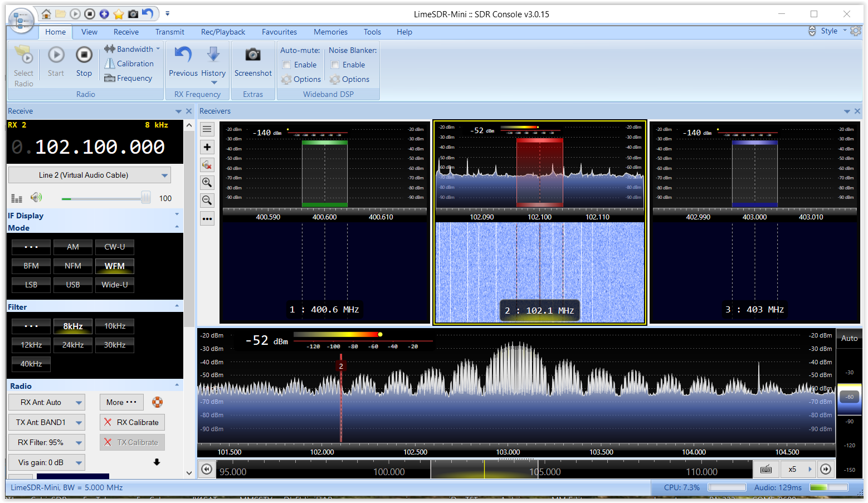Open the Receive ribbon tab
This screenshot has height=503, width=868.
tap(126, 32)
